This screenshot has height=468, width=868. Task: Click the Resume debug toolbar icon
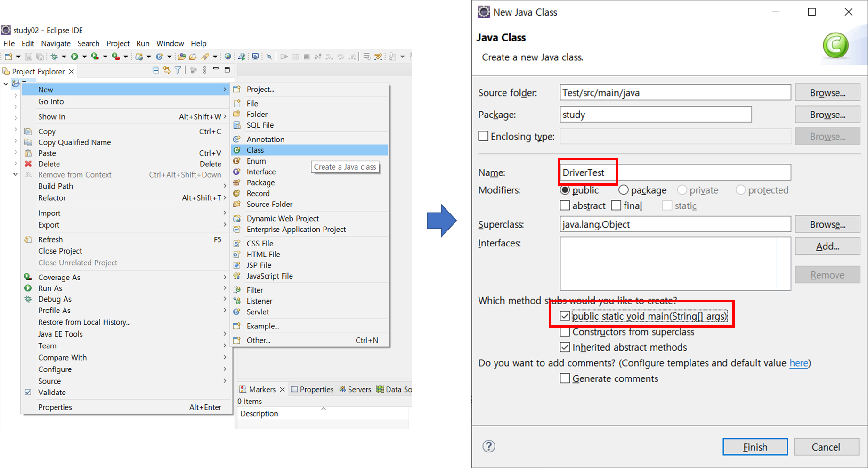(284, 57)
